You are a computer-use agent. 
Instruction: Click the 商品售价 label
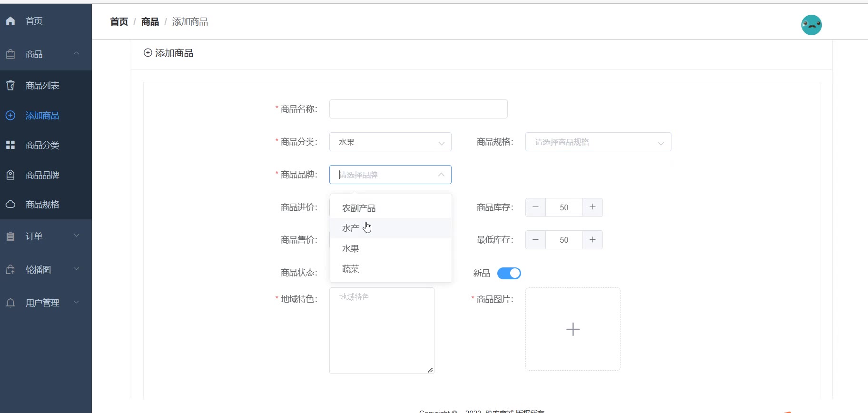(299, 240)
